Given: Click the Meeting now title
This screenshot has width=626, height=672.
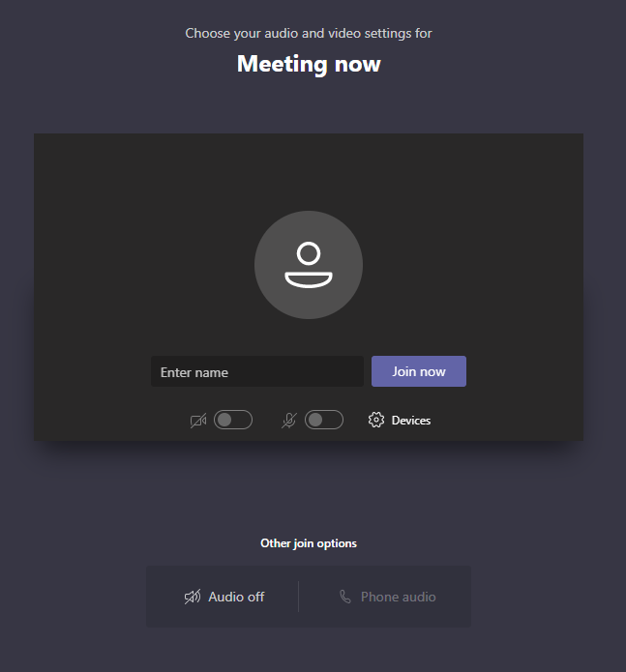Looking at the screenshot, I should click(x=309, y=64).
